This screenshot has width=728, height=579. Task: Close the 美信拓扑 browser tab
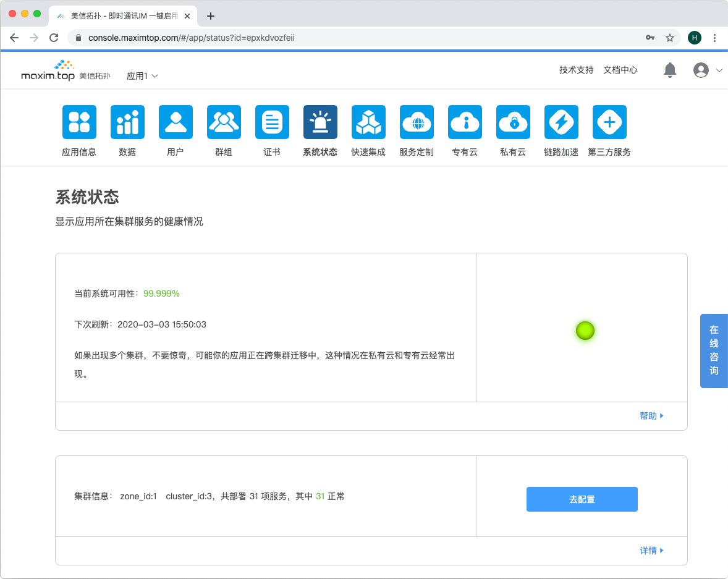[x=187, y=16]
